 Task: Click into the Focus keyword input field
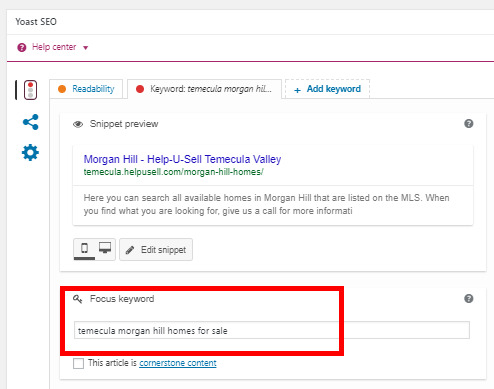[272, 330]
